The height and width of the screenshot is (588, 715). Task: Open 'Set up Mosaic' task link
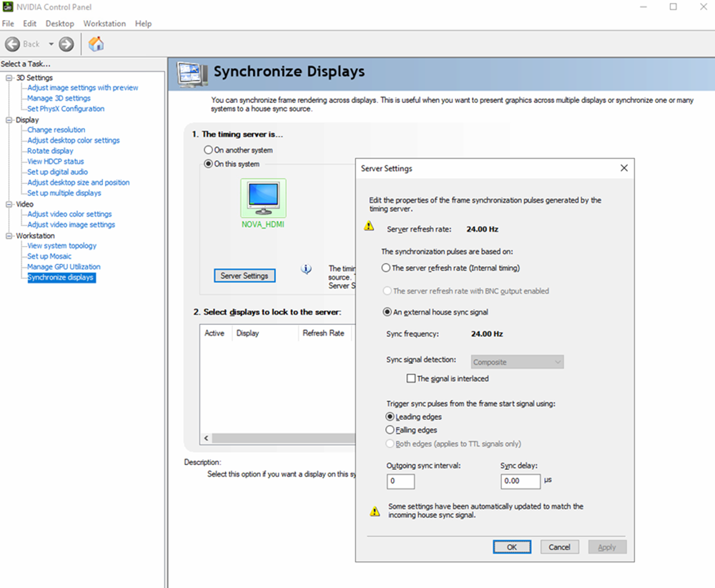(x=49, y=256)
